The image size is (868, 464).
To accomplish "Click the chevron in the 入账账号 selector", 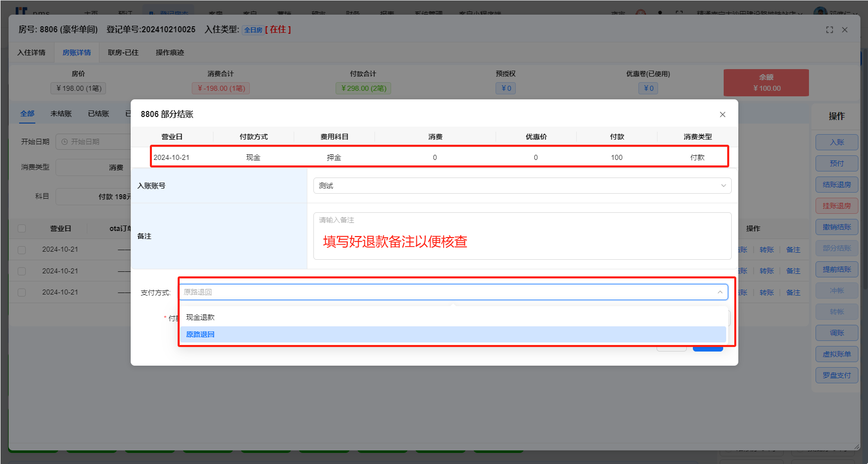I will coord(723,186).
